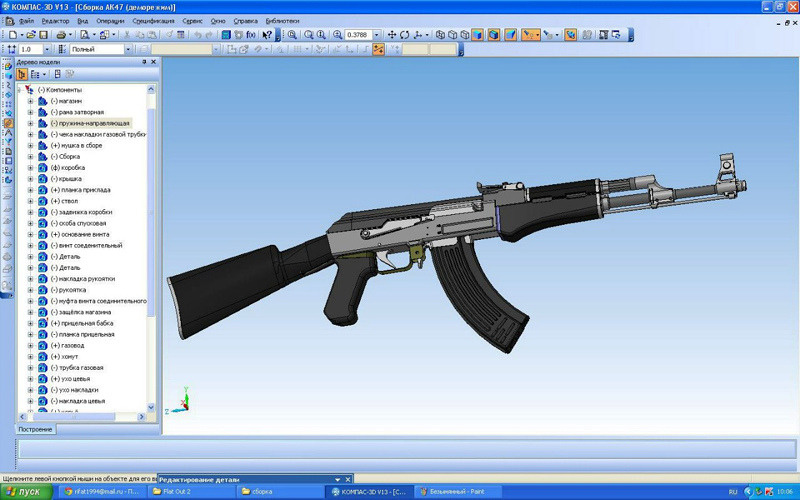Create a new document with the New icon
This screenshot has width=800, height=500.
(13, 35)
